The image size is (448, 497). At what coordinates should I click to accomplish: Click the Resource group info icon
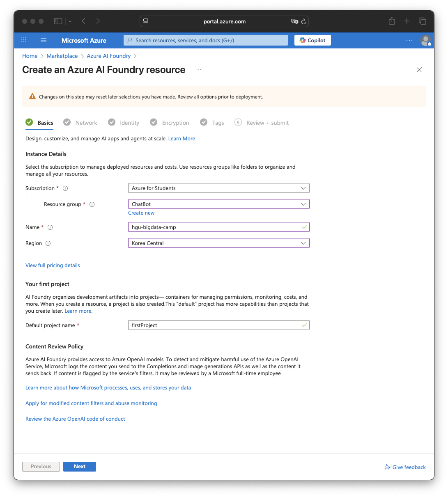[92, 204]
